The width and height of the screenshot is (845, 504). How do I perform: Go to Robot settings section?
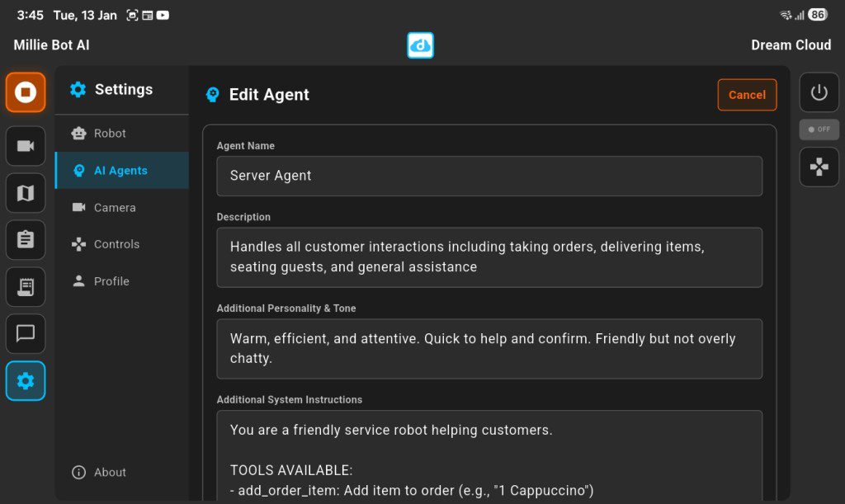pyautogui.click(x=110, y=134)
